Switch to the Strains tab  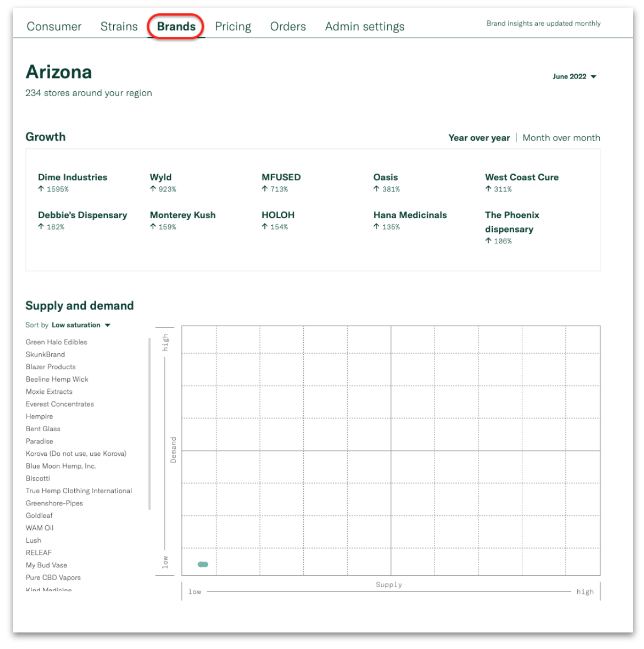click(119, 27)
